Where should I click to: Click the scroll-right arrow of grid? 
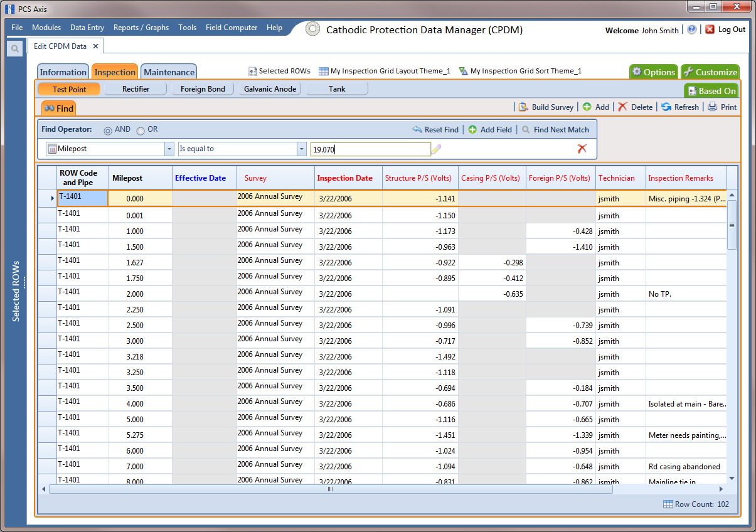721,489
